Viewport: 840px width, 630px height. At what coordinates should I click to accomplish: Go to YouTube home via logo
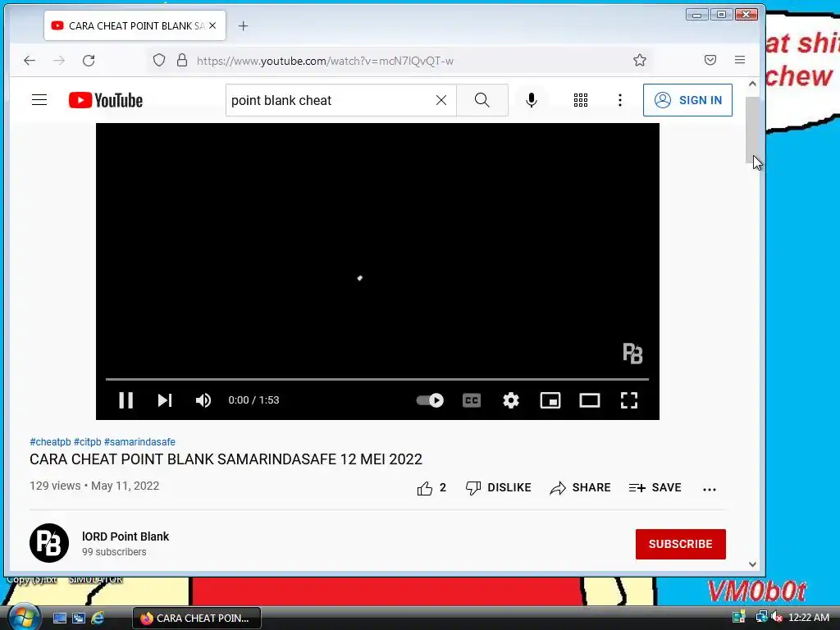click(x=106, y=100)
